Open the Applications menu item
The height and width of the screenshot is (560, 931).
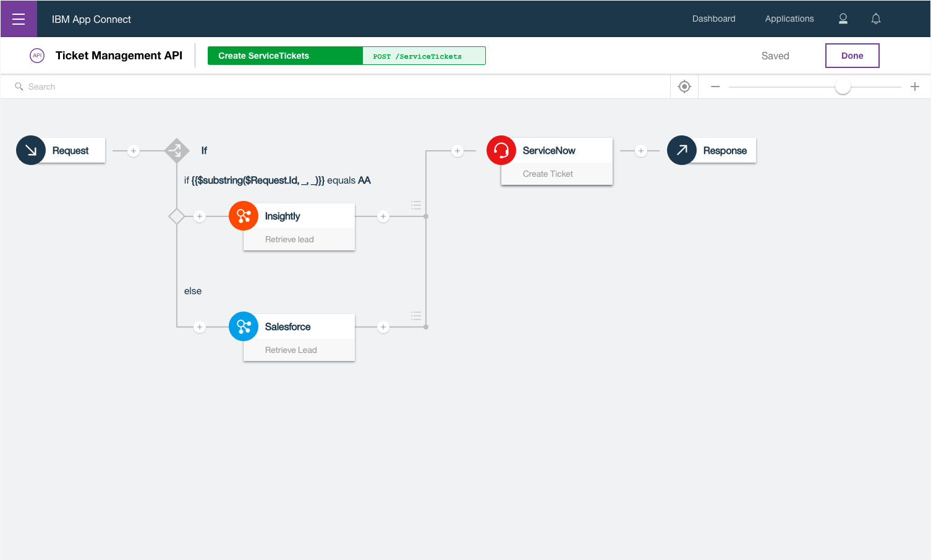789,19
